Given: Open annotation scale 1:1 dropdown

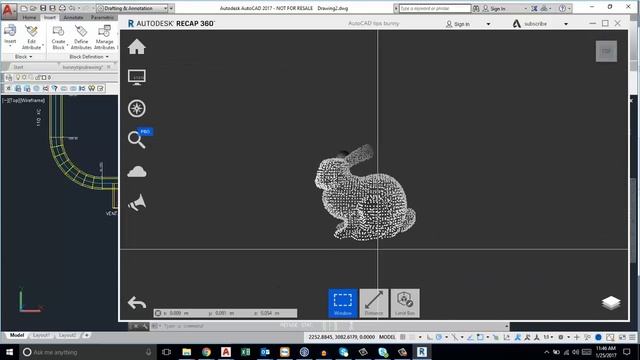Looking at the screenshot, I should (547, 337).
